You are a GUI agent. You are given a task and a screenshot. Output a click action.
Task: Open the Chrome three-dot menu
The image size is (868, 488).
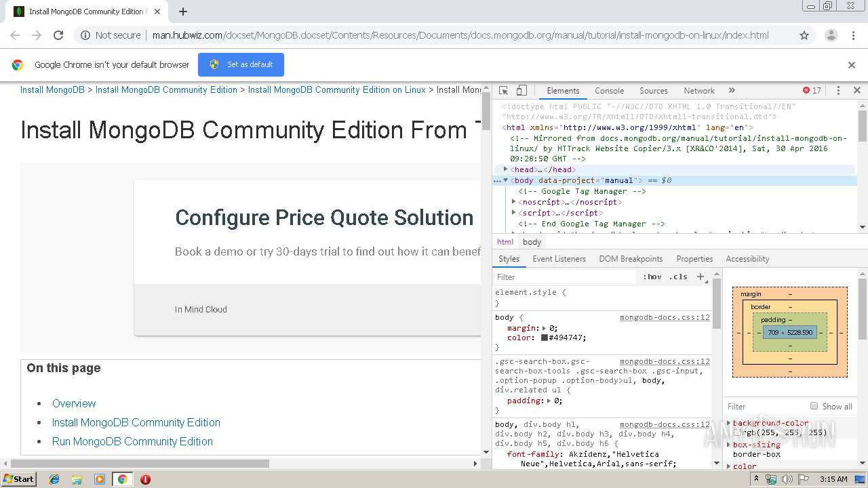coord(853,35)
